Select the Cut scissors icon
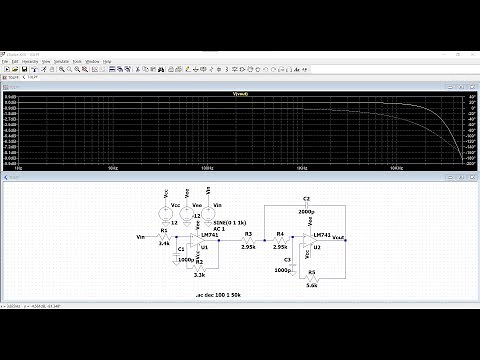Screen dimensions: 480x360 pos(137,69)
